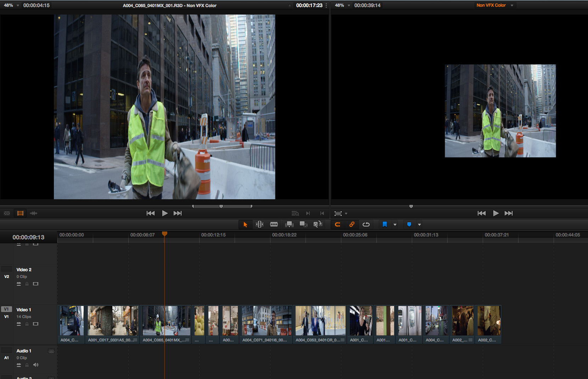
Task: Open the timeline viewer transform overlay icon
Action: pos(338,213)
